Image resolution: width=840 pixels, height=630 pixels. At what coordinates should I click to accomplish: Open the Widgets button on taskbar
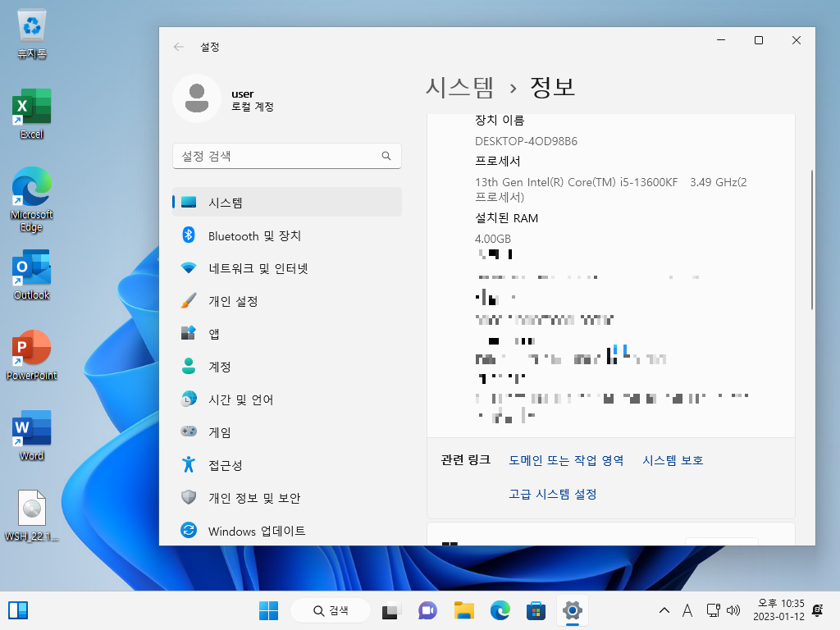[x=18, y=610]
